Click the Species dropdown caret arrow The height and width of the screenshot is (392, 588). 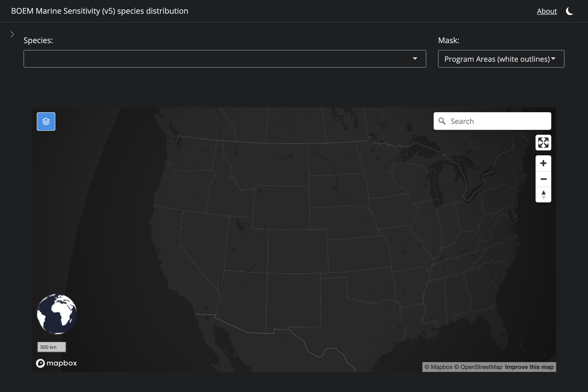click(x=415, y=59)
